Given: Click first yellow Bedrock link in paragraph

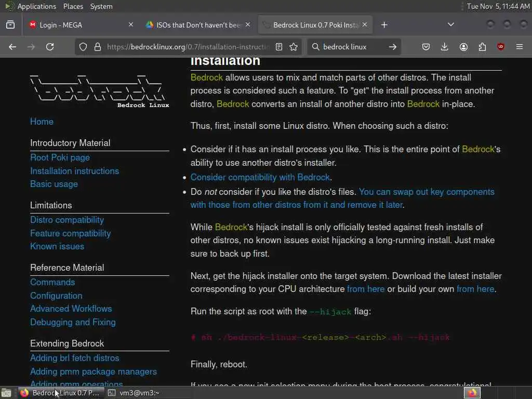Looking at the screenshot, I should pos(207,77).
